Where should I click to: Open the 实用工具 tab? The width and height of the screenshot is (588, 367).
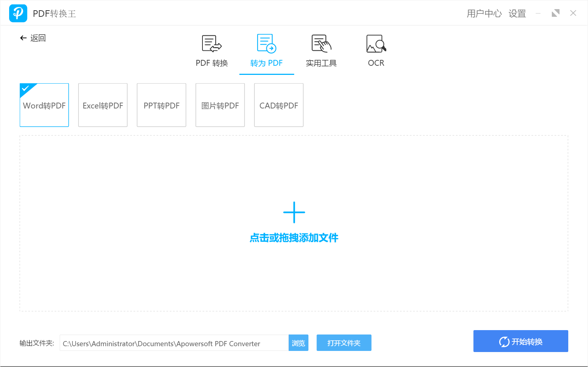(x=321, y=51)
